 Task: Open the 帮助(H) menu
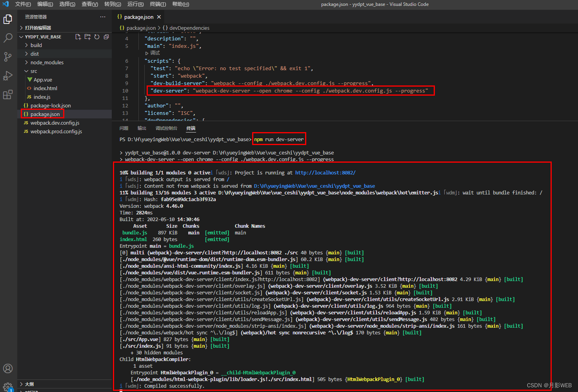pyautogui.click(x=180, y=4)
